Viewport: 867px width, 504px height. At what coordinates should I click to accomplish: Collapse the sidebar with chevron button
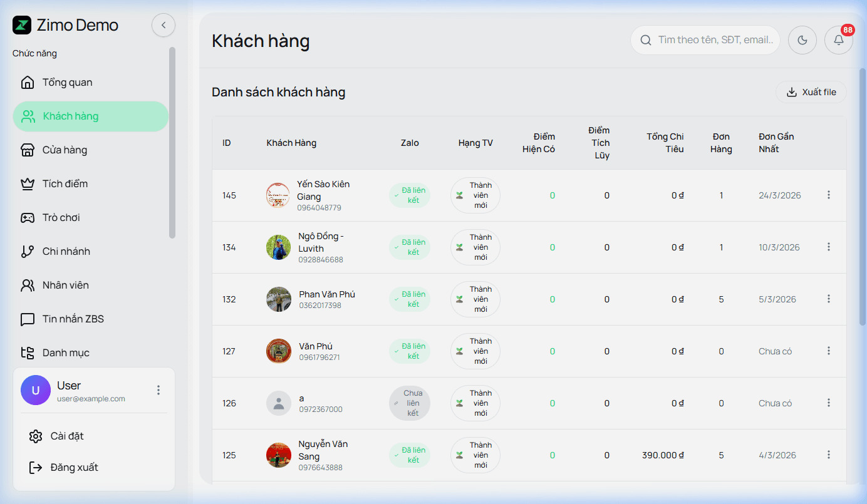[x=164, y=25]
